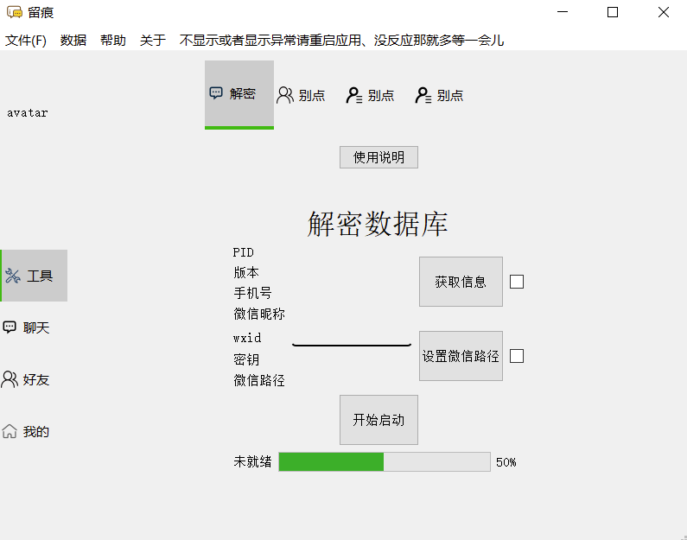Open the 聊天 chat bubble icon
Viewport: 687px width, 540px height.
click(x=10, y=327)
